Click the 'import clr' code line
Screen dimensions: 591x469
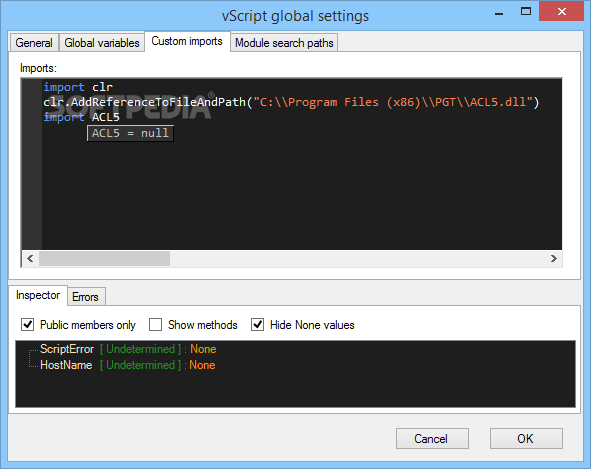tap(78, 87)
